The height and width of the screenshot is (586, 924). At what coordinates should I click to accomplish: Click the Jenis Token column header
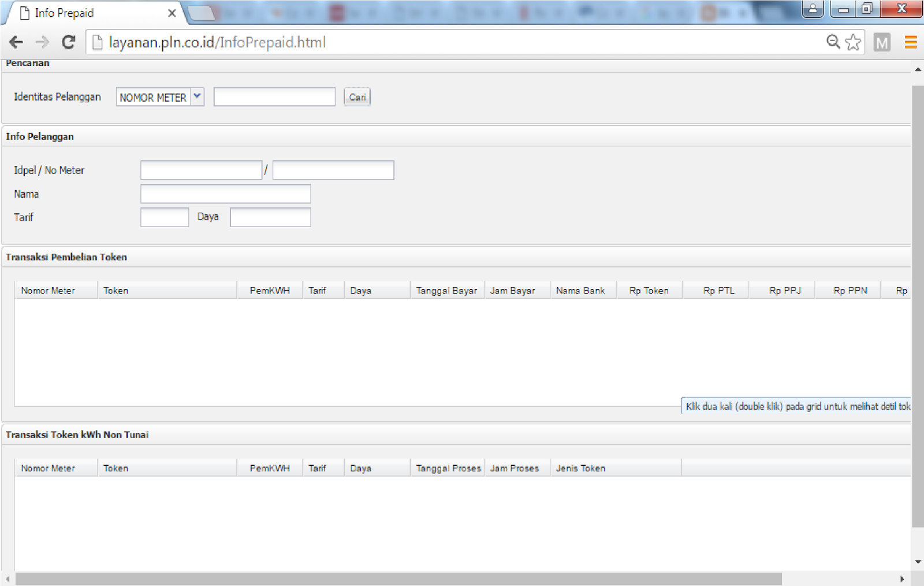[x=616, y=468]
